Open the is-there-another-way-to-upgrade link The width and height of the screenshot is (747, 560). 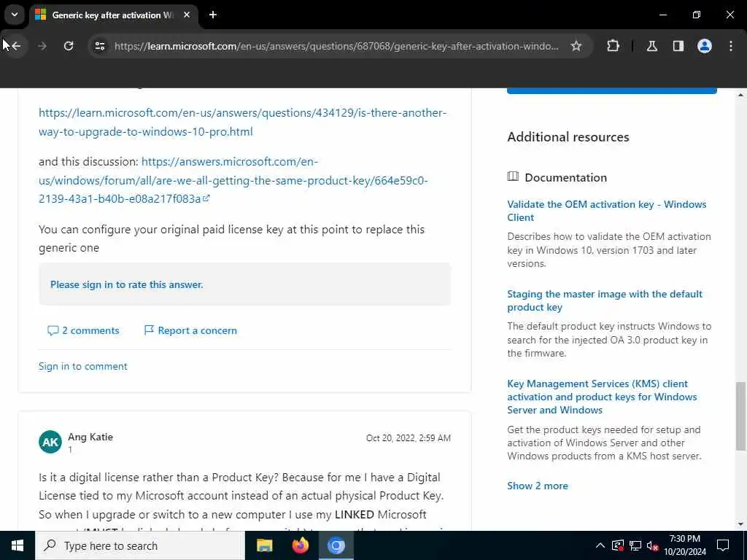pos(242,122)
